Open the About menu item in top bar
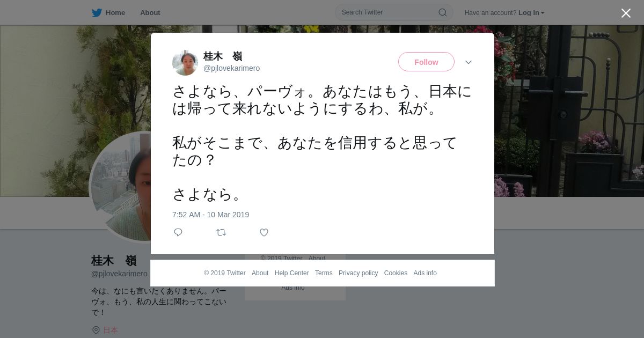Viewport: 644px width, 338px height. (x=150, y=13)
